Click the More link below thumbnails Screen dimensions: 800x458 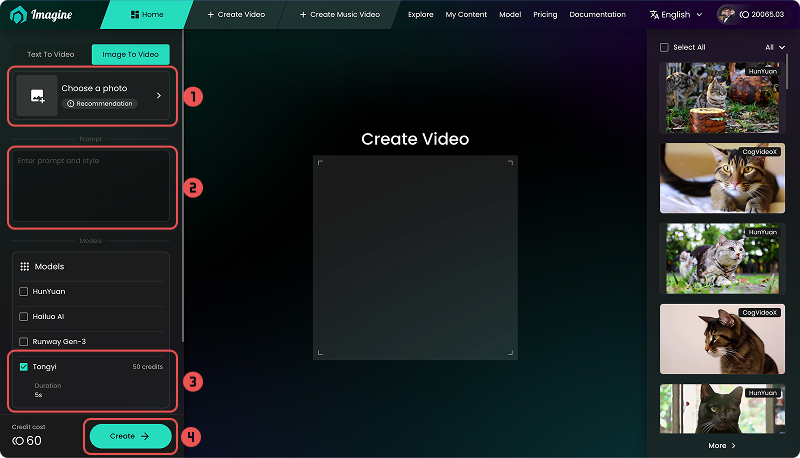[721, 445]
